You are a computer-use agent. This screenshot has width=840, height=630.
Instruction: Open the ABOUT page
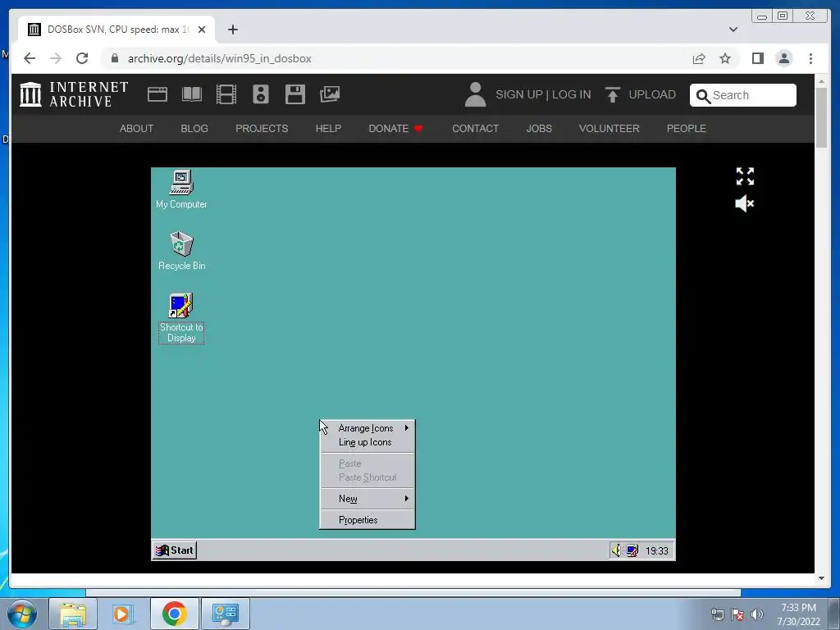click(137, 129)
